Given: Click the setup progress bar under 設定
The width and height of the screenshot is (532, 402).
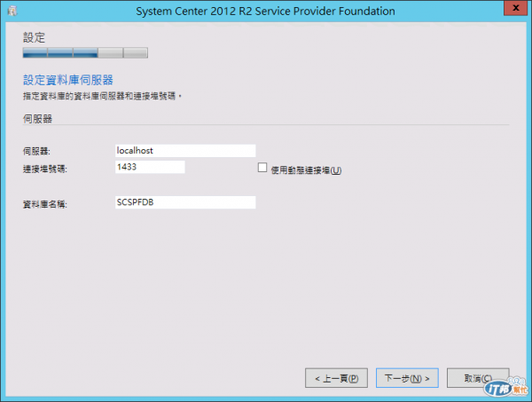Looking at the screenshot, I should pyautogui.click(x=85, y=52).
